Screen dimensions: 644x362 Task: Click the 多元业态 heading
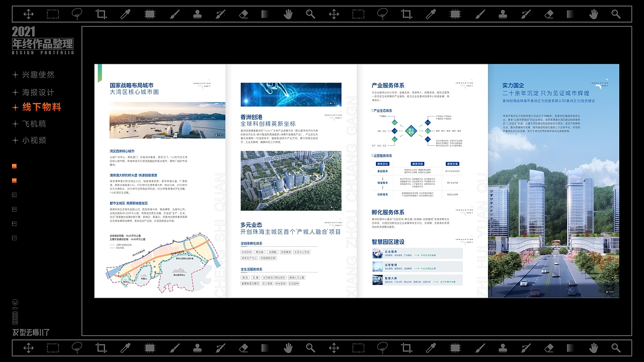pos(252,225)
